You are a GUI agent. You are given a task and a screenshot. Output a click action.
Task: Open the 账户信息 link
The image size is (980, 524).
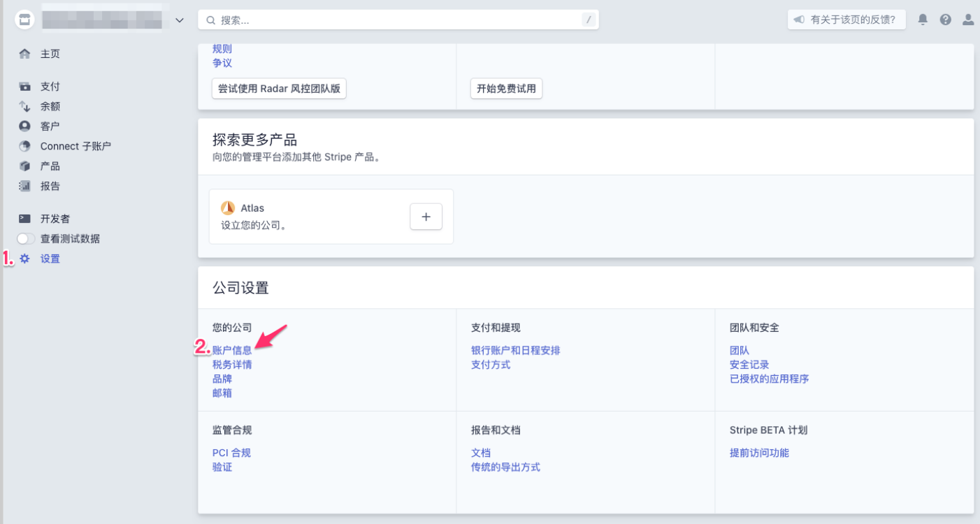(232, 350)
